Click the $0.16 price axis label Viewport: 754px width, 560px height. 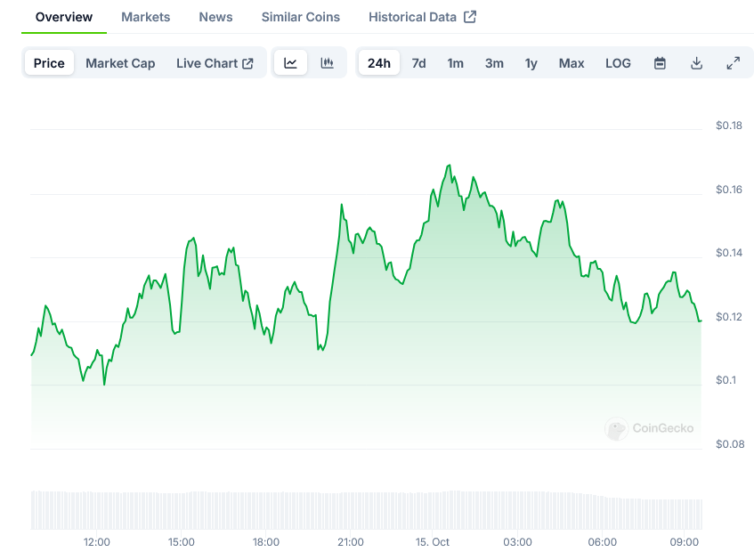coord(729,190)
